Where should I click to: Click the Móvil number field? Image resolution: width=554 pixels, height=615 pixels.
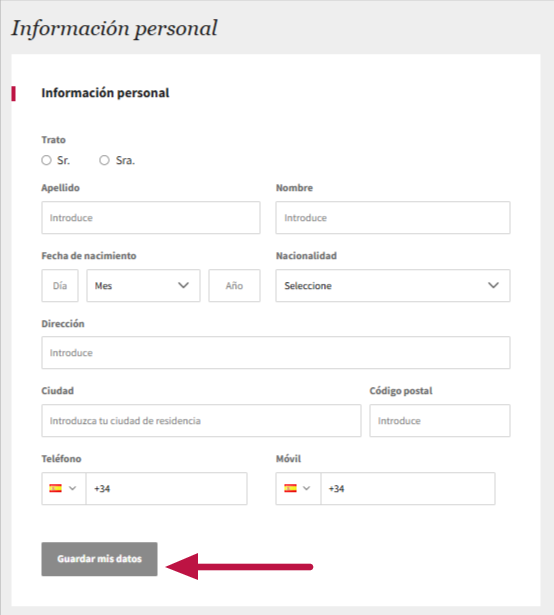(x=408, y=488)
